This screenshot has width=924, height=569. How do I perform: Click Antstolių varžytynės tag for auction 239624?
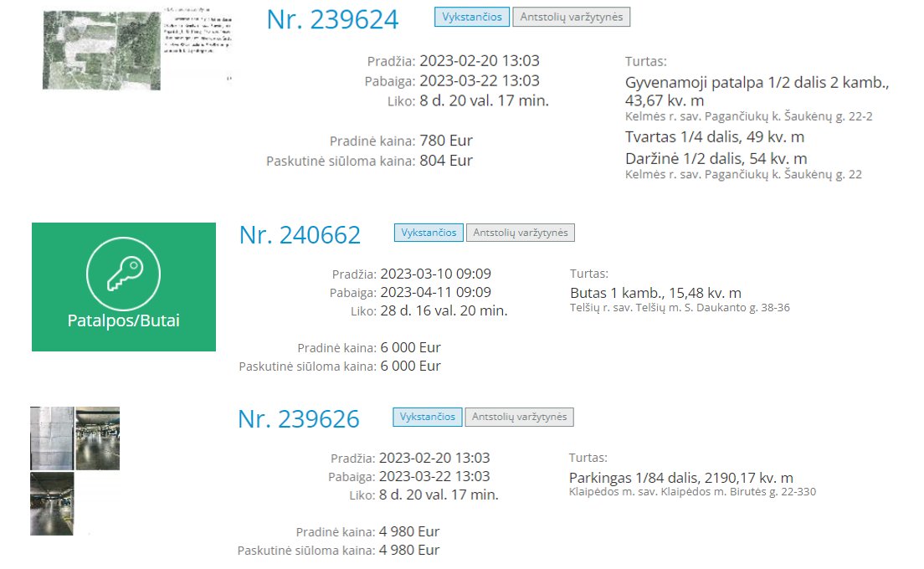tap(571, 17)
